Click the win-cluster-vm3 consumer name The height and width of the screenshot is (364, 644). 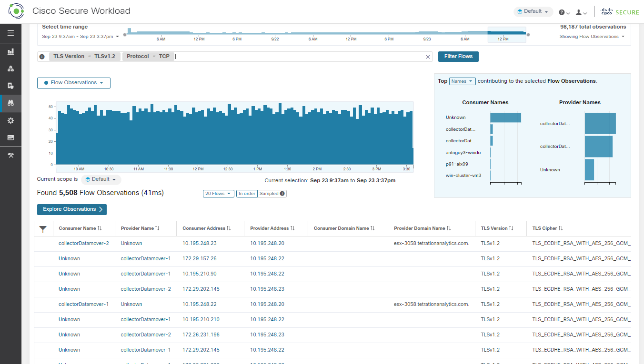point(463,176)
